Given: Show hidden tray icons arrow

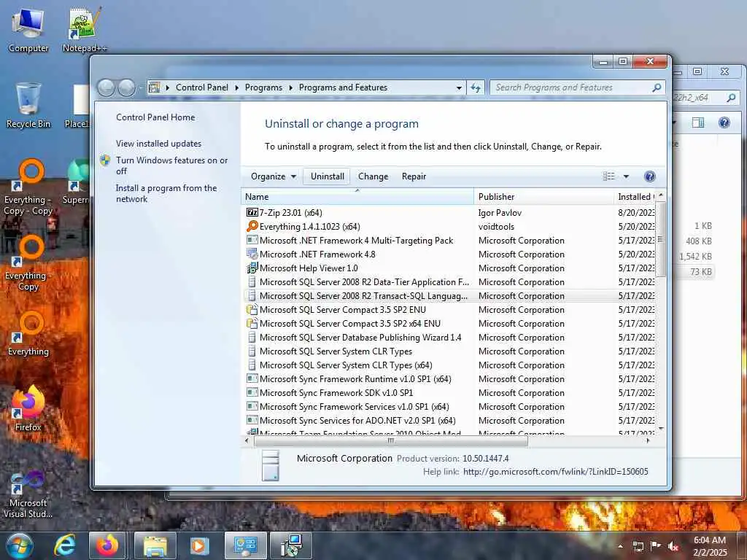Looking at the screenshot, I should pos(620,546).
